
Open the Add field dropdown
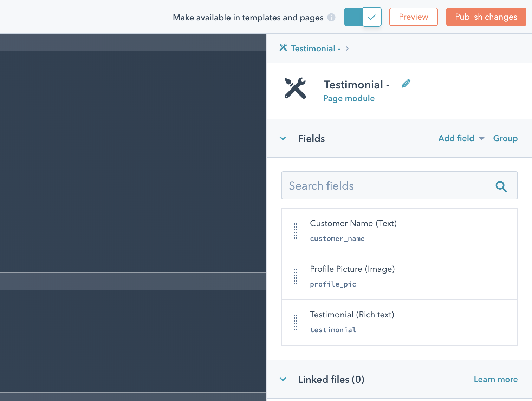461,138
